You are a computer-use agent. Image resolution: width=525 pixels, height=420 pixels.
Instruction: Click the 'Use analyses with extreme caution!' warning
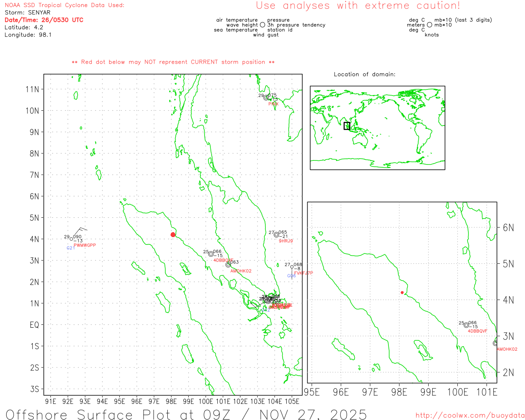pyautogui.click(x=358, y=6)
